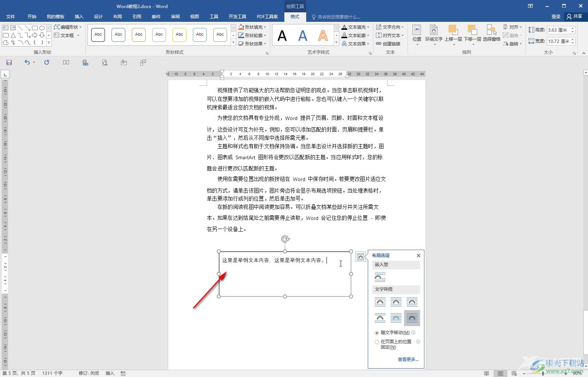Click the Create Link (创建链接) chain icon
This screenshot has width=588, height=377.
click(388, 44)
